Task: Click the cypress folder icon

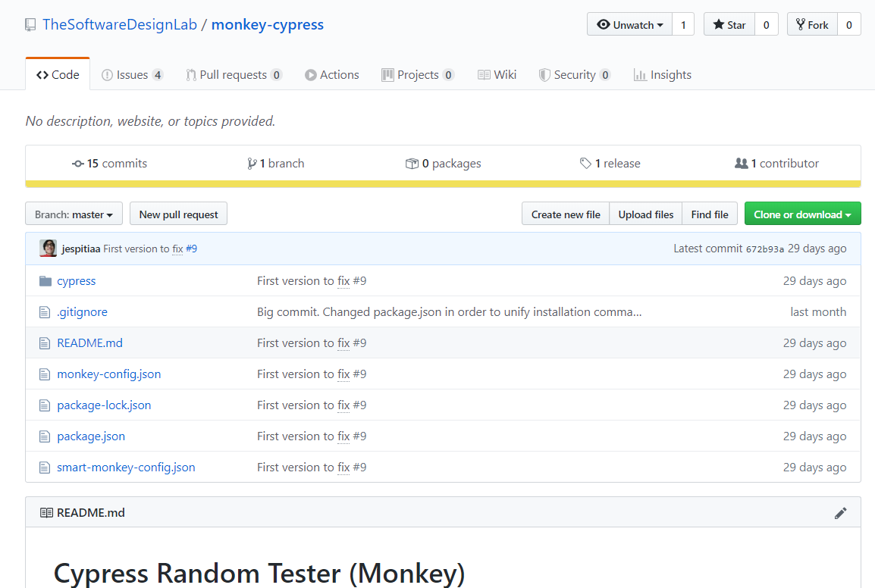Action: 45,281
